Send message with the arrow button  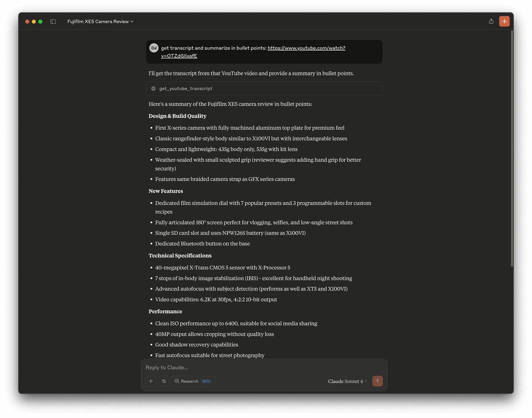[x=377, y=381]
